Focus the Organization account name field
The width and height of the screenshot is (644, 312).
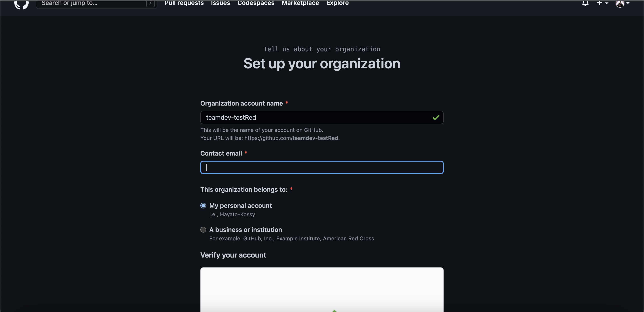tap(322, 117)
